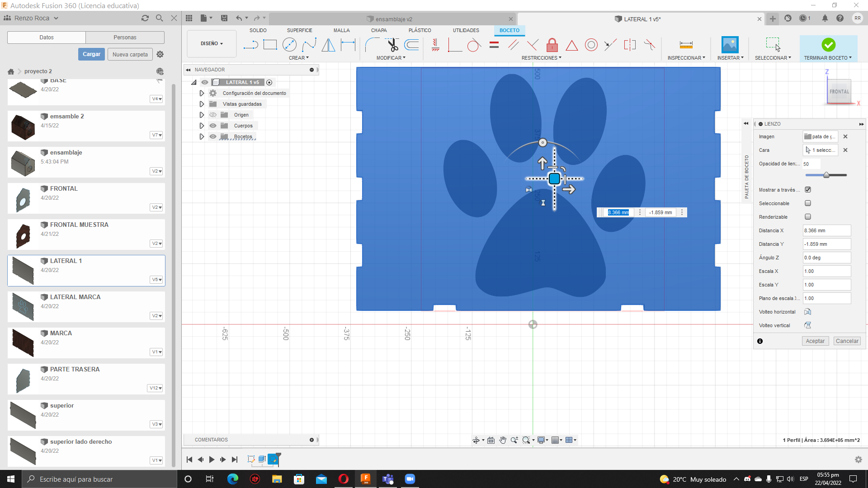Toggle visibility of Cuerpos folder

click(213, 126)
